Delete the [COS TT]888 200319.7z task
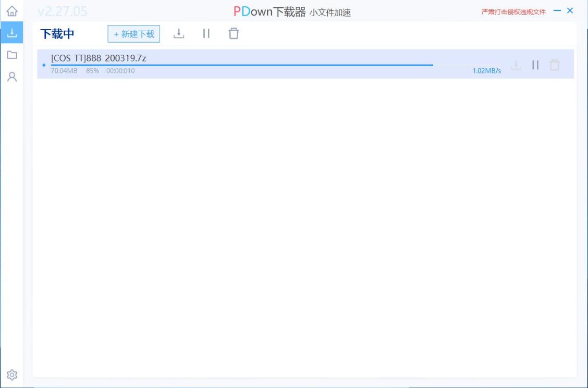Viewport: 588px width, 388px height. click(x=554, y=65)
